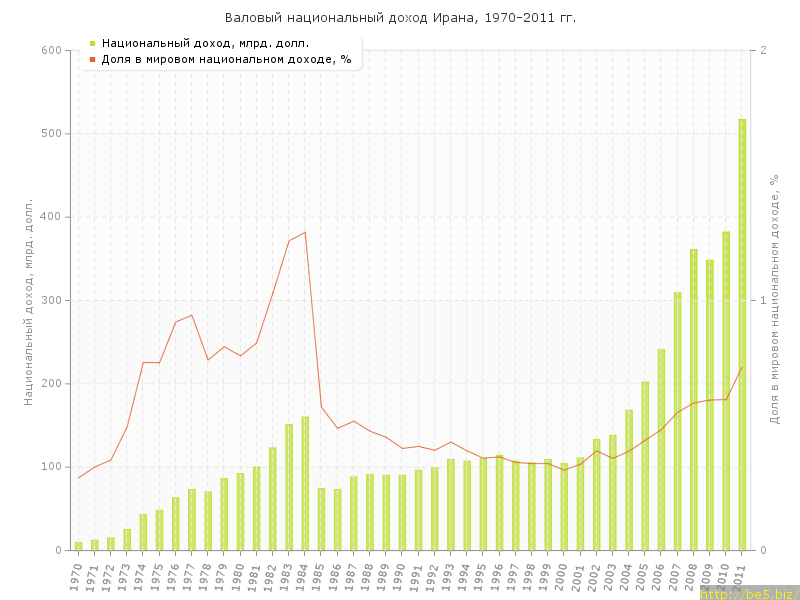Click the 2 value on the right axis
The height and width of the screenshot is (600, 800).
763,50
